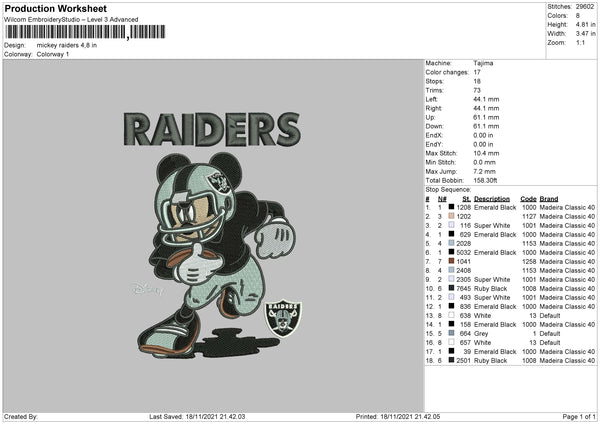Click '5032 Emerald Black' in stop row 6
This screenshot has height=424, width=600.
[486, 253]
